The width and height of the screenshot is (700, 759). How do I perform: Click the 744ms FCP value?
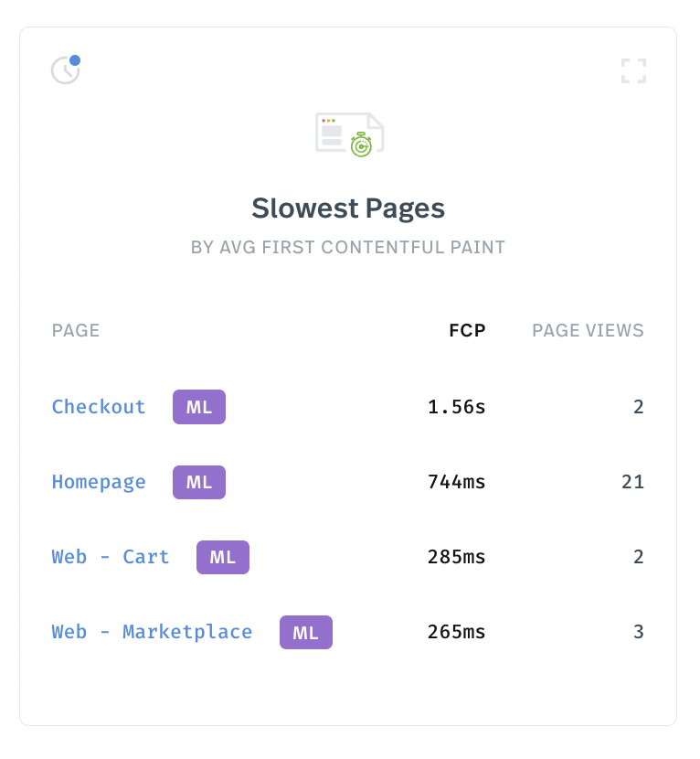point(457,482)
